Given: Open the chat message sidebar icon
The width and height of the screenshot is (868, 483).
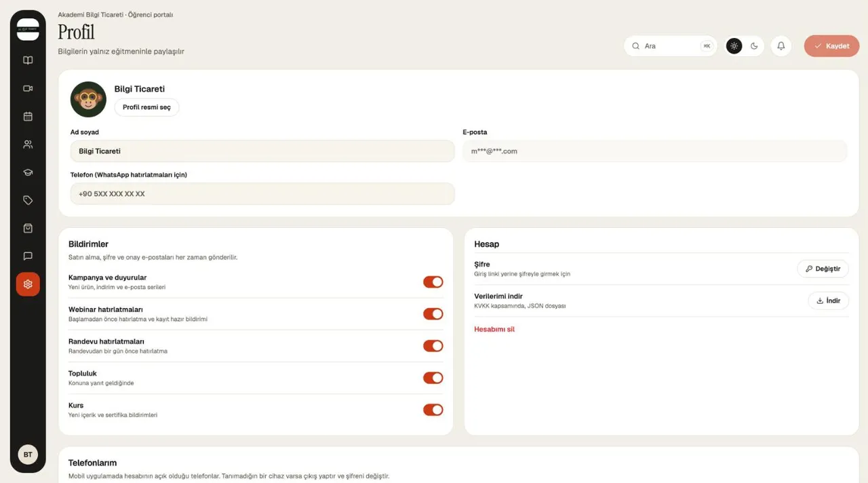Looking at the screenshot, I should [28, 256].
